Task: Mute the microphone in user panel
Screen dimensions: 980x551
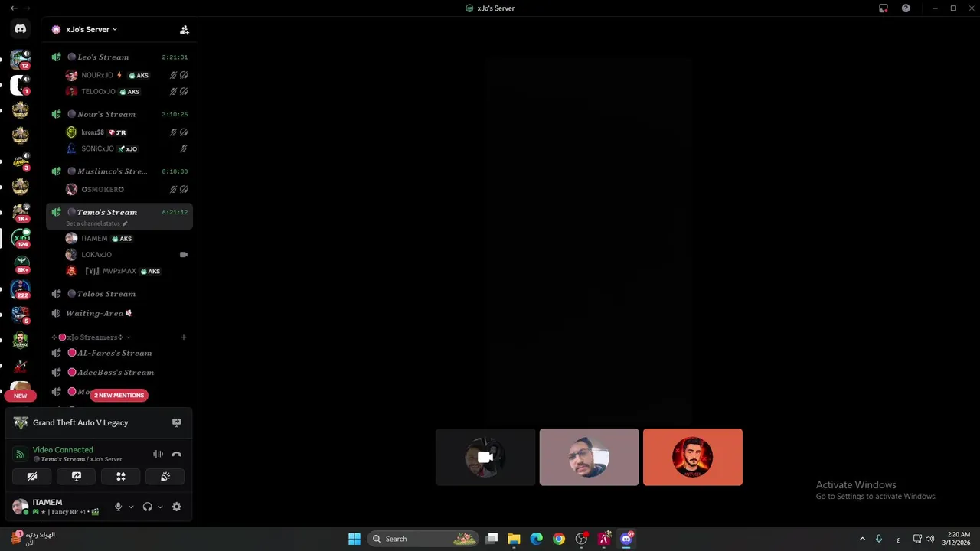Action: click(x=118, y=507)
